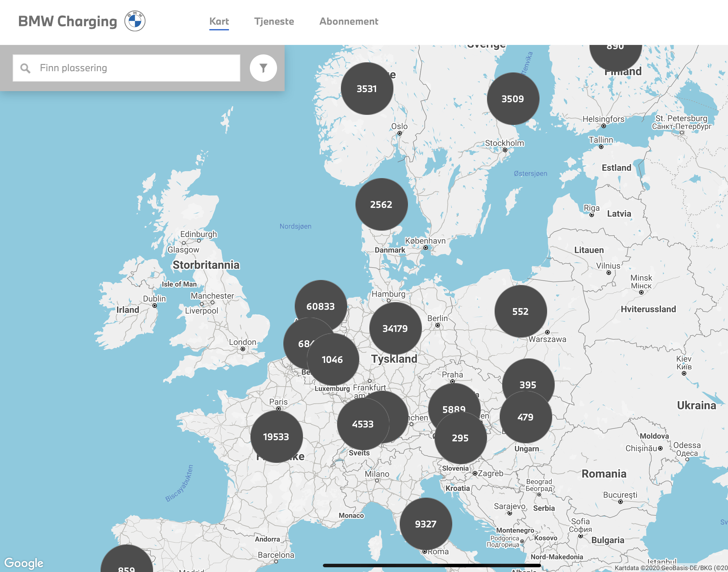Click the Edinburgh city label
Image resolution: width=728 pixels, height=572 pixels.
point(199,234)
